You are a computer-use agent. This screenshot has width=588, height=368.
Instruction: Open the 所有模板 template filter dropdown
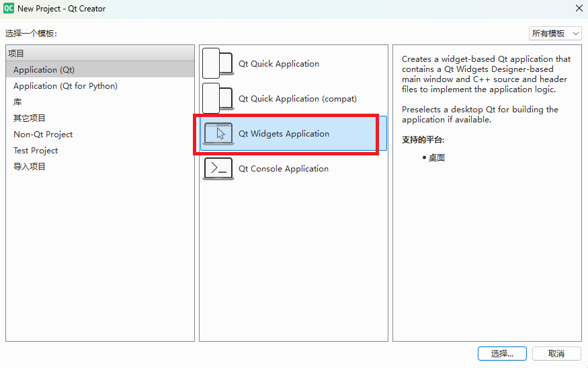555,34
